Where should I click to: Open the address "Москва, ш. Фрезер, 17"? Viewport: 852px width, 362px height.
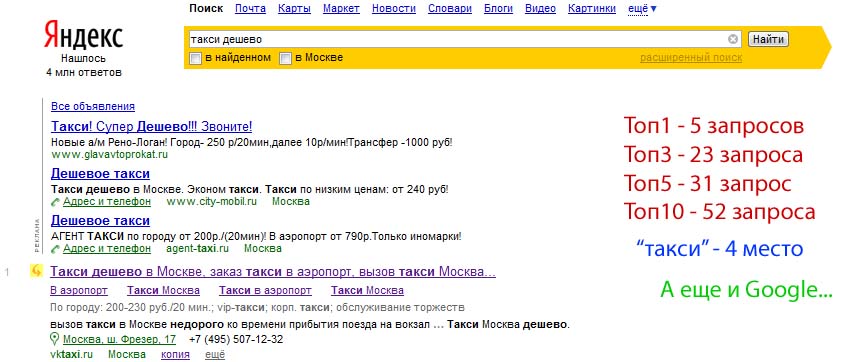pyautogui.click(x=119, y=340)
